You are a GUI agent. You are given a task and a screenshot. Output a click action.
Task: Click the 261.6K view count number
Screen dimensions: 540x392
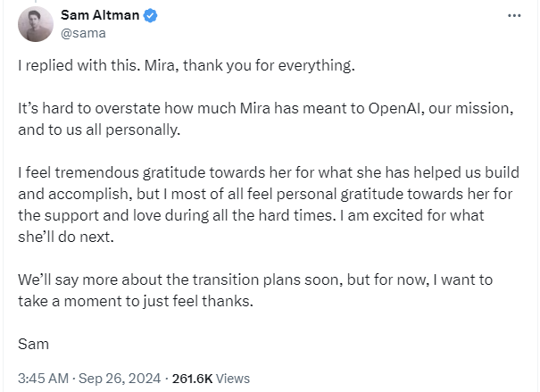(x=192, y=379)
